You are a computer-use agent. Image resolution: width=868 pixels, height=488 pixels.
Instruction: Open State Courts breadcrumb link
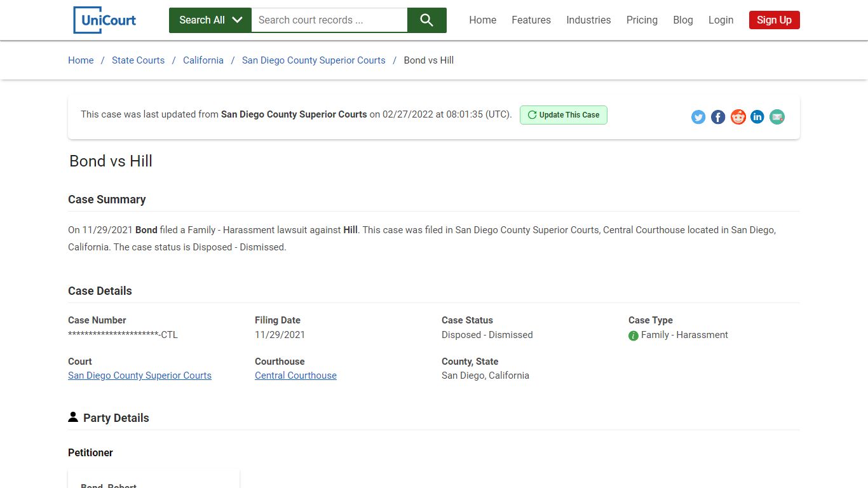tap(138, 60)
